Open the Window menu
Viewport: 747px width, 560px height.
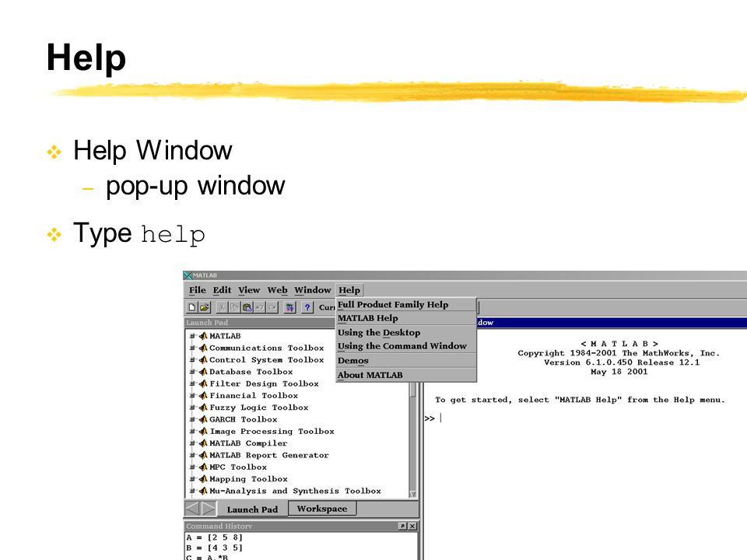[x=313, y=290]
